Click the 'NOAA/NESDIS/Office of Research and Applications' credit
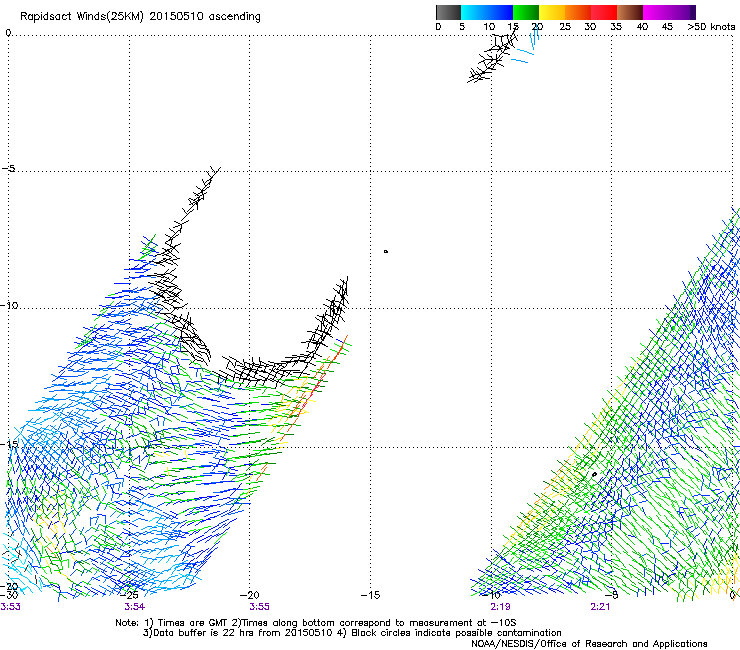This screenshot has width=740, height=650. pyautogui.click(x=589, y=644)
